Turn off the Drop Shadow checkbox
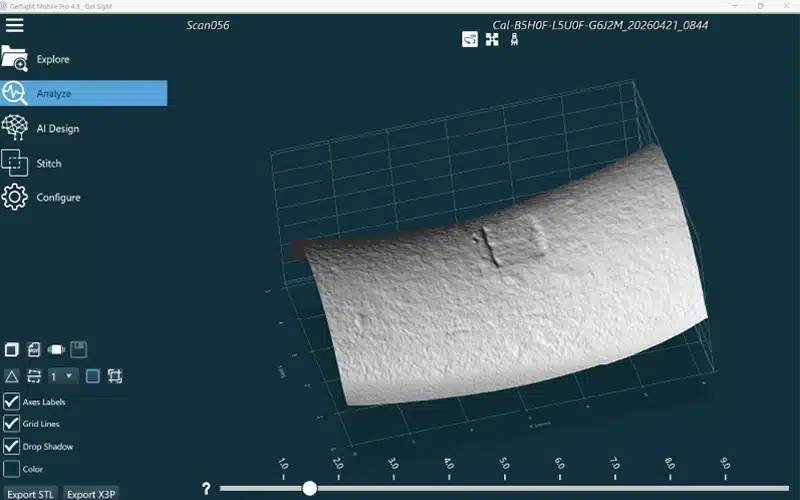This screenshot has height=500, width=800. pyautogui.click(x=11, y=446)
